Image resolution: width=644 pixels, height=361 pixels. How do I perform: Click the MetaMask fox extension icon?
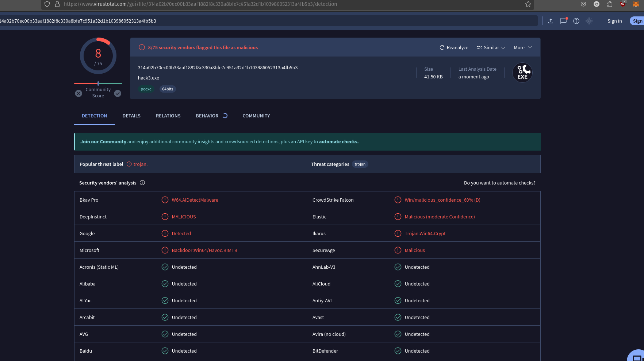[636, 4]
